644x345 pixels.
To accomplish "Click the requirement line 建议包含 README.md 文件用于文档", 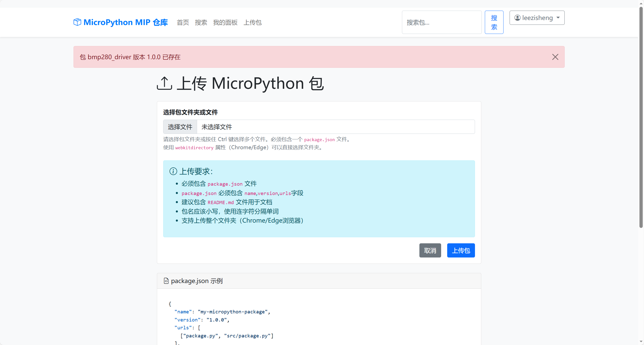I will [x=227, y=202].
